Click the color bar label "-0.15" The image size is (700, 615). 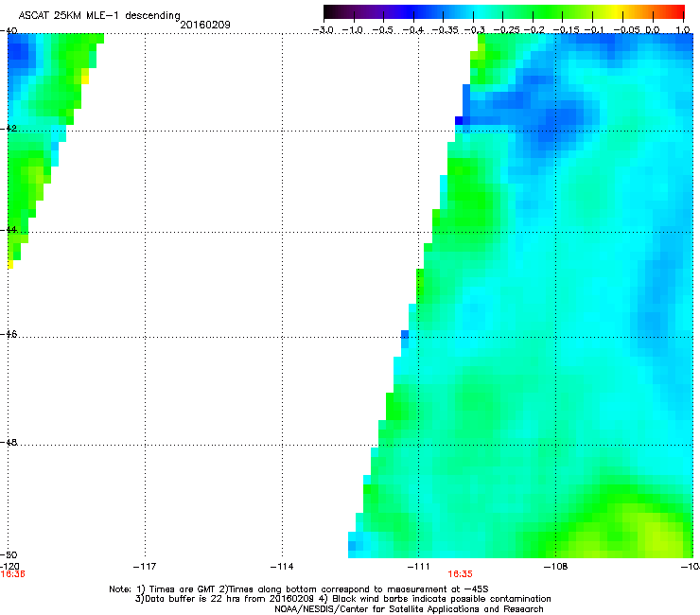[566, 30]
